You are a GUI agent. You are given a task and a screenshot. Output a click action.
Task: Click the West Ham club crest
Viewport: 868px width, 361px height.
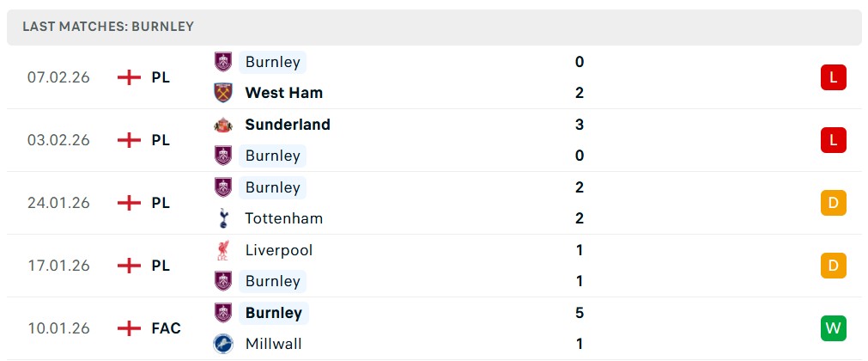click(223, 93)
